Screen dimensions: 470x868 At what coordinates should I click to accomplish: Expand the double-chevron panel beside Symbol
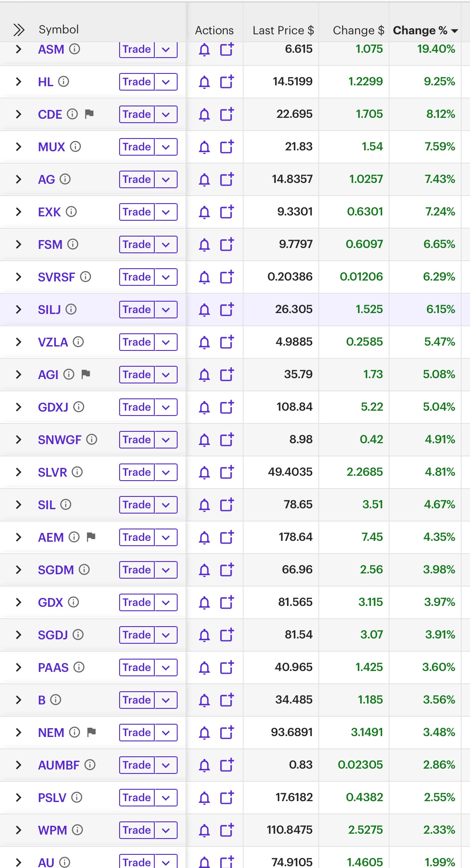click(18, 30)
